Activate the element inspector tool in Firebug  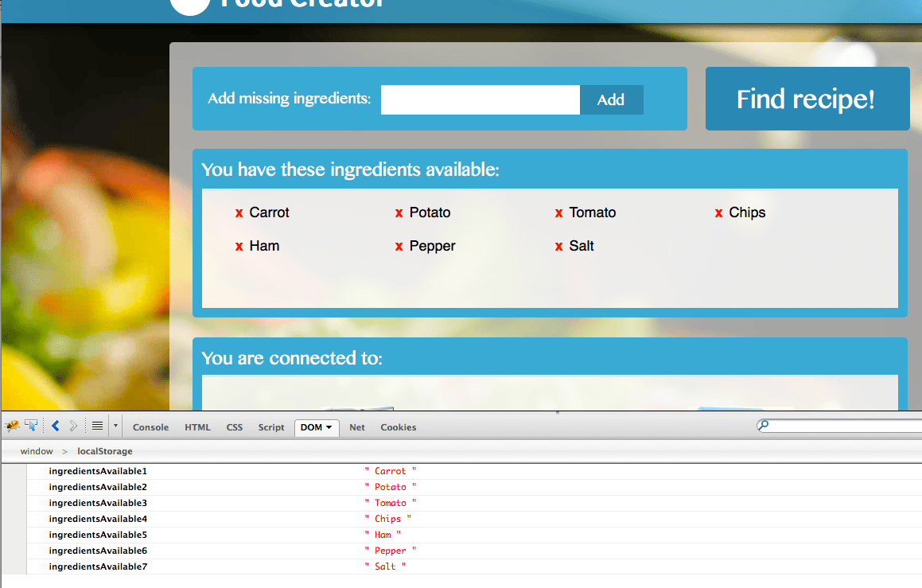point(32,425)
